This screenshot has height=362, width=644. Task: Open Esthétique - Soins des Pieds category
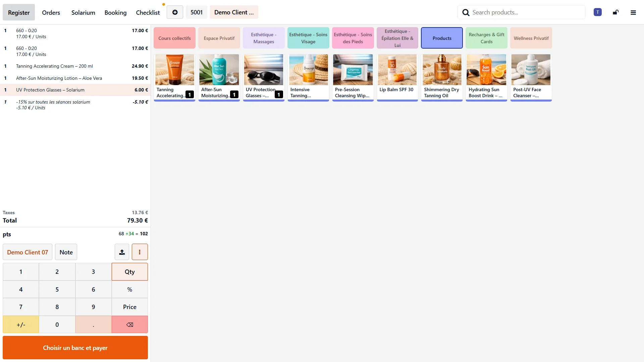(353, 38)
